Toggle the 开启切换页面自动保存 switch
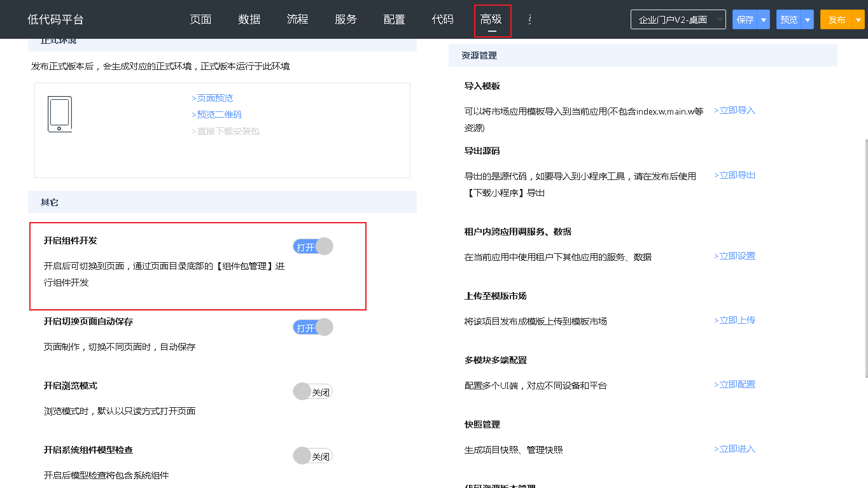Screen dimensions: 868x488 [x=313, y=328]
